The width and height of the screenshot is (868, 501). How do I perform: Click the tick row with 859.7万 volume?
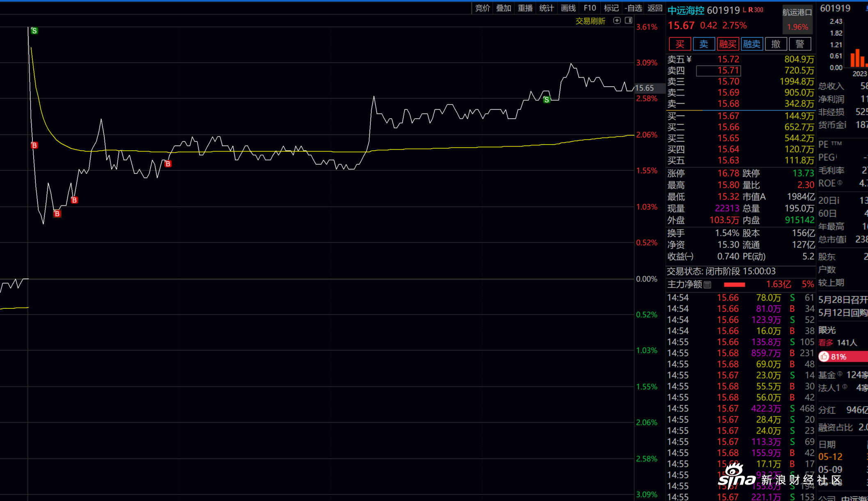click(x=741, y=353)
